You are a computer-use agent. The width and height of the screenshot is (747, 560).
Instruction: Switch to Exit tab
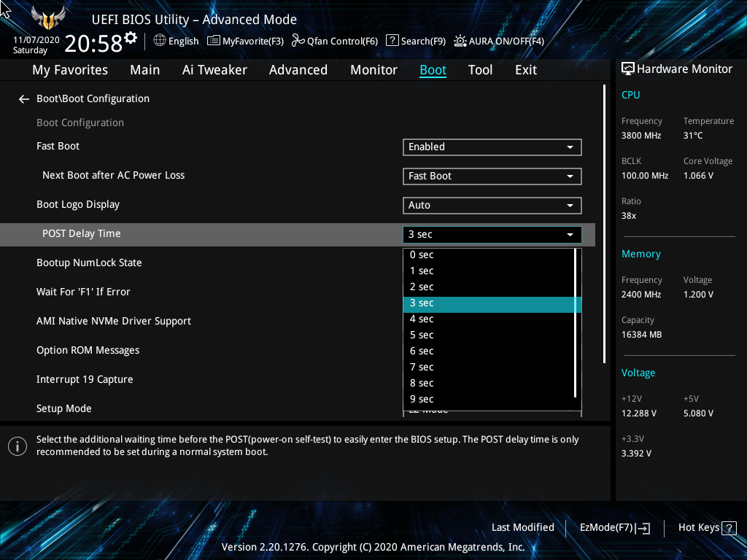pos(526,70)
